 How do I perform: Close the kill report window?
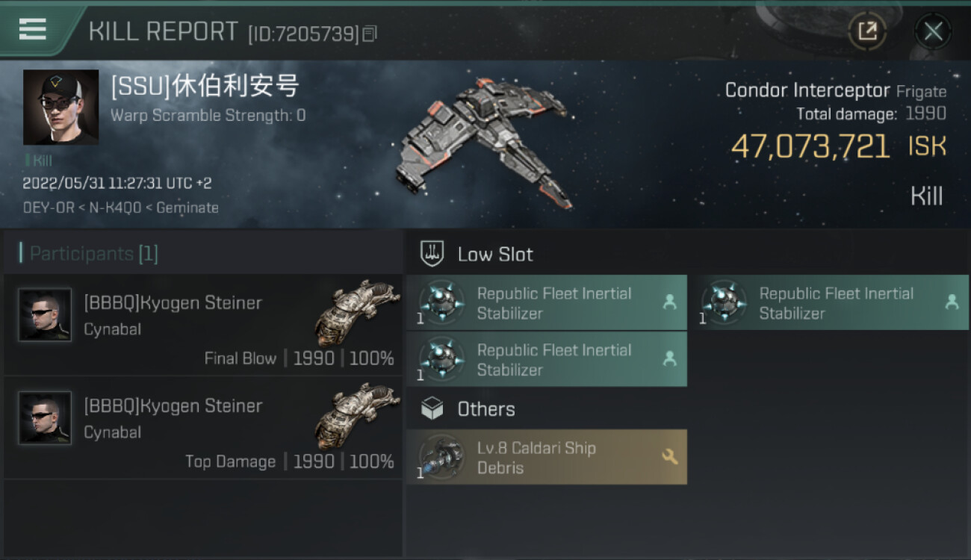933,31
